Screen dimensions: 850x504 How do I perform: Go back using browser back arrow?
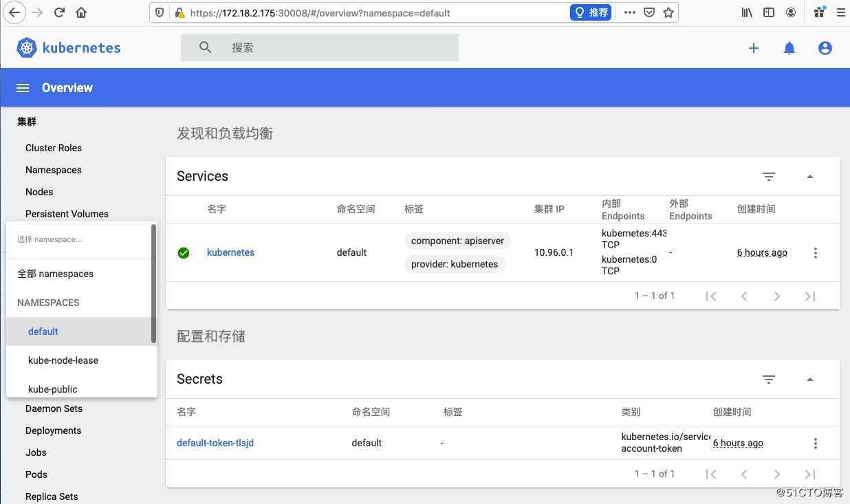14,12
